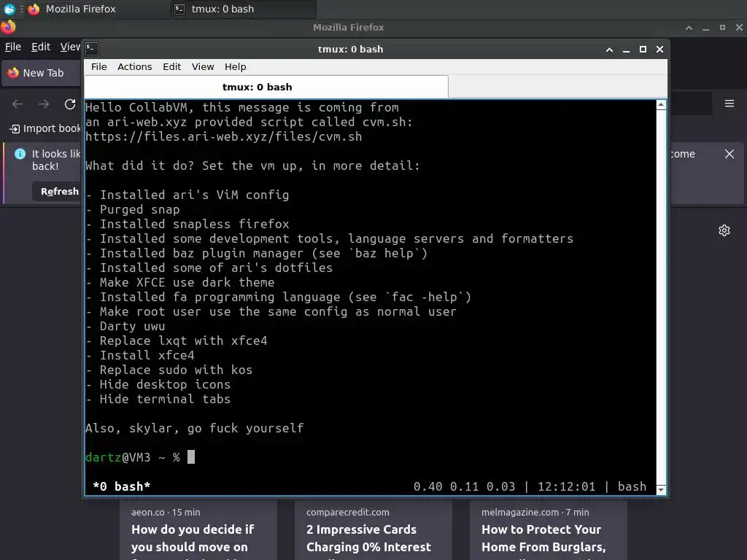Screen dimensions: 747x560
Task: Open Firefox File menu
Action: coord(13,47)
